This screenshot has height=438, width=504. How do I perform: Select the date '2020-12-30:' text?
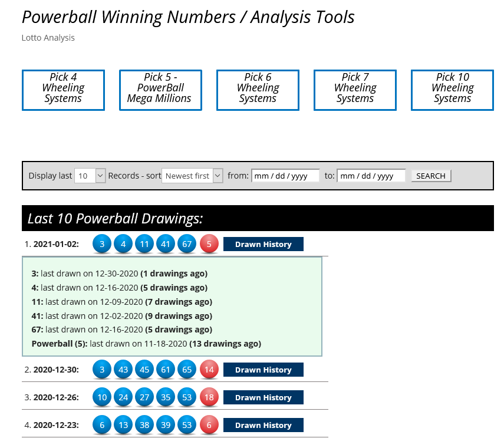click(56, 370)
